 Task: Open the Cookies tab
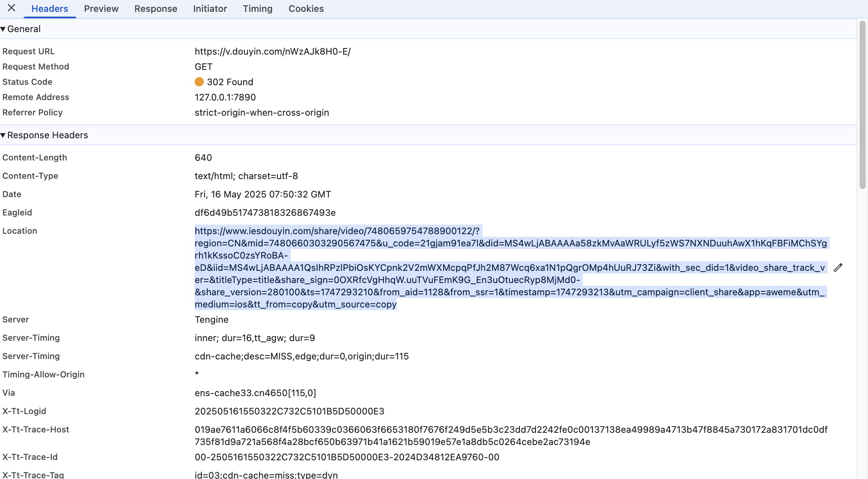pos(306,9)
